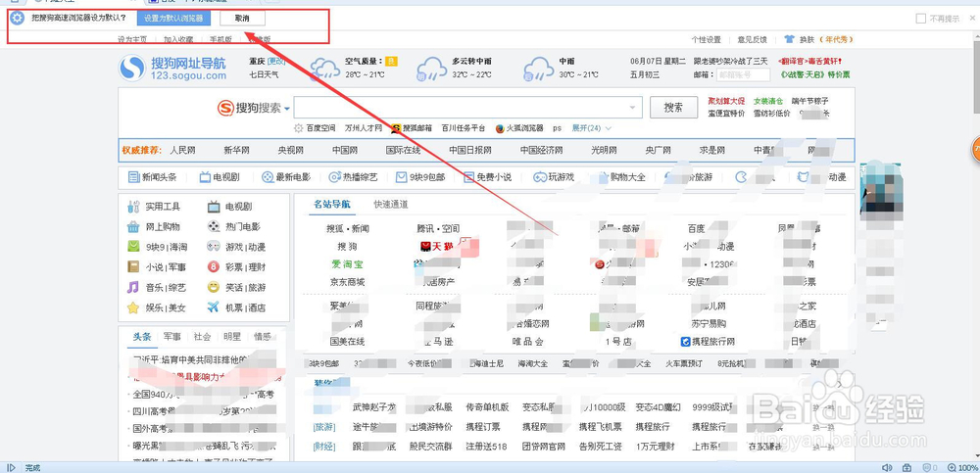
Task: Click the 京东商城 site link
Action: click(348, 282)
